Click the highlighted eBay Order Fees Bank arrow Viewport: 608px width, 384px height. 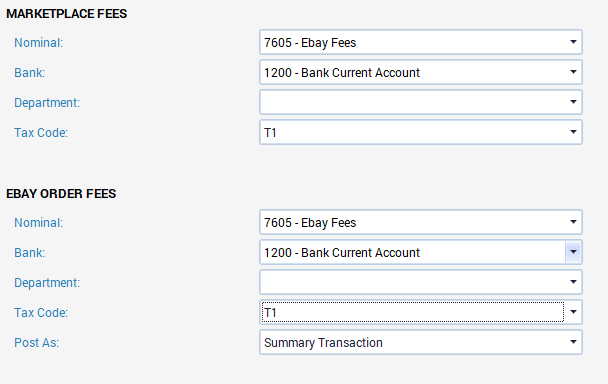(573, 252)
